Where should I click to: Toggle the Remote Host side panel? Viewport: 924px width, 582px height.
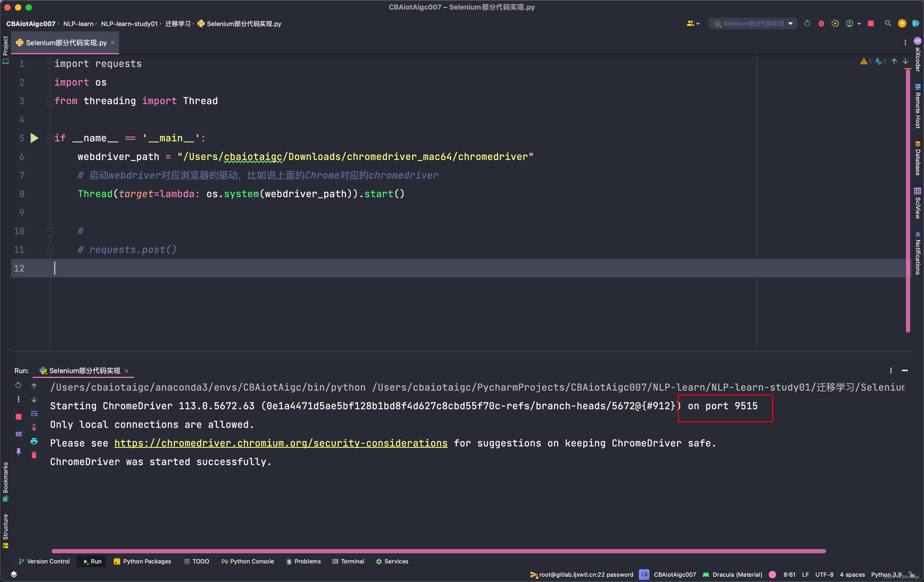click(x=917, y=106)
